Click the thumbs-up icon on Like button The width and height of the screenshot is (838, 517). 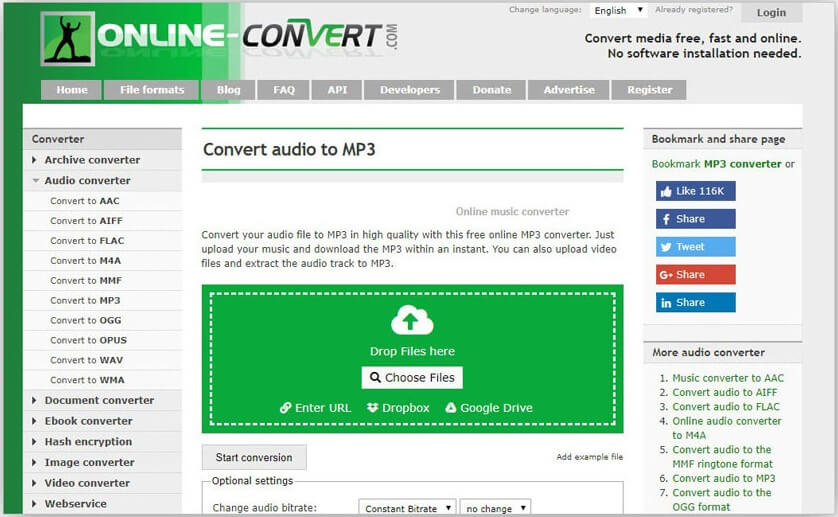(x=666, y=191)
